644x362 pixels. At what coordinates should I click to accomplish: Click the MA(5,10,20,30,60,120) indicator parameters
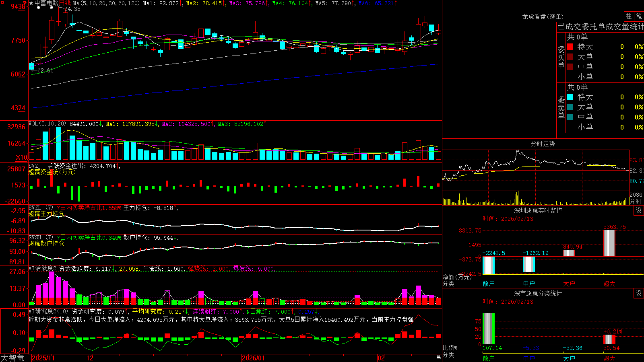click(106, 3)
